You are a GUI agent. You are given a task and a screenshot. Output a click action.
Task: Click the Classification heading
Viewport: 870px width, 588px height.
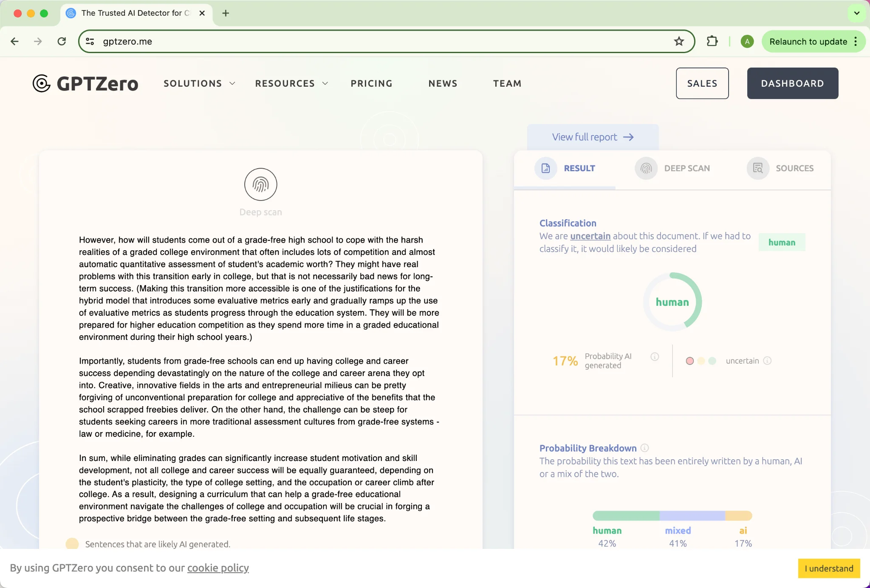pos(568,223)
